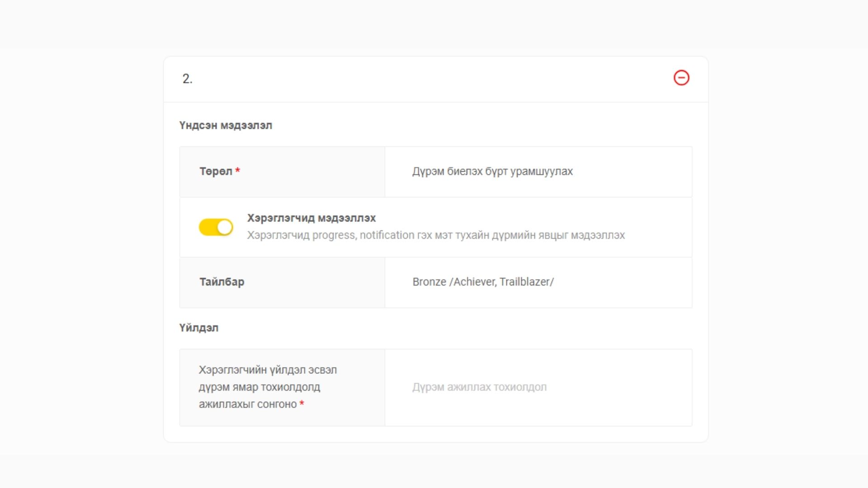The height and width of the screenshot is (488, 868).
Task: Select the Үндсэн мэдээлэл section heading
Action: [226, 125]
